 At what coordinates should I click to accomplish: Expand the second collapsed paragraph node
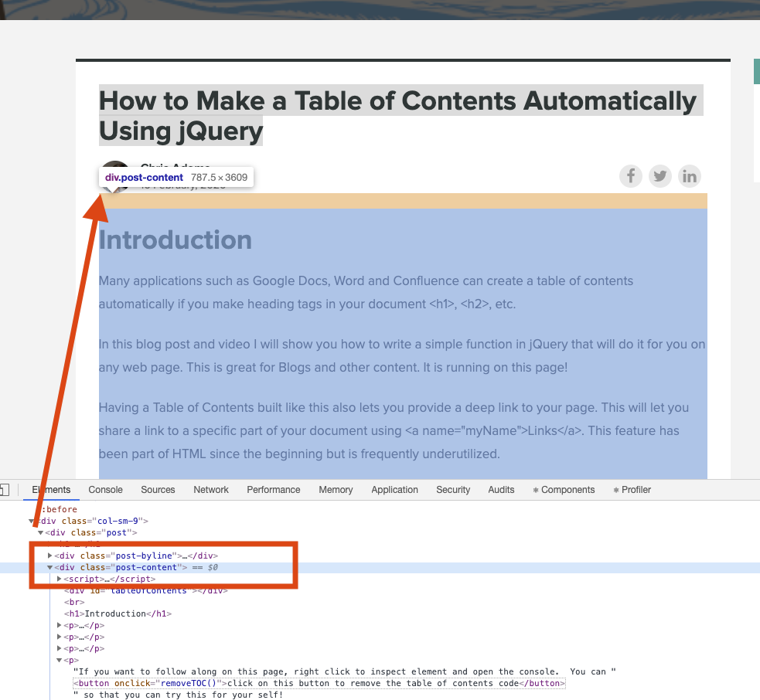[x=59, y=637]
